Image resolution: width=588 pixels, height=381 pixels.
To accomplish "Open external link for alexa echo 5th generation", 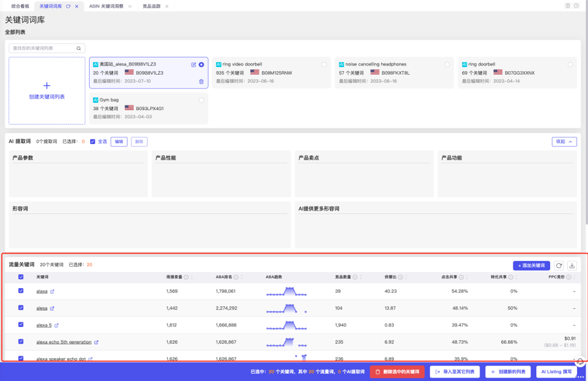I will (x=96, y=342).
